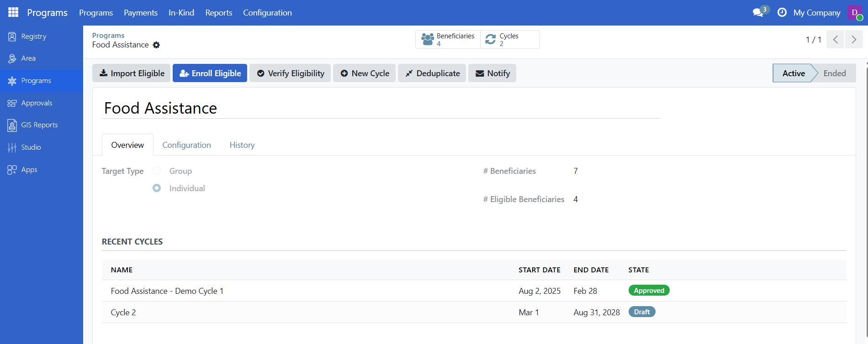Click the Feb 28 end date cell
The width and height of the screenshot is (868, 344).
[x=585, y=291]
